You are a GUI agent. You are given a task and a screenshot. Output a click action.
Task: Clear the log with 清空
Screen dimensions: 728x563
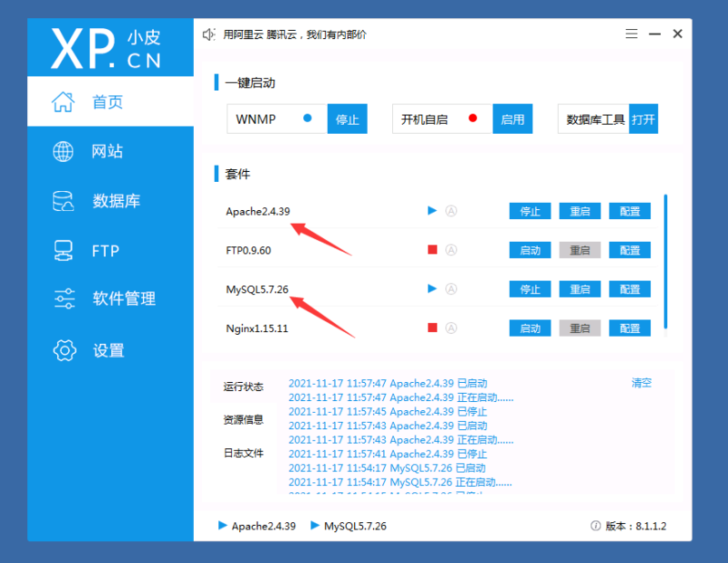click(x=642, y=383)
